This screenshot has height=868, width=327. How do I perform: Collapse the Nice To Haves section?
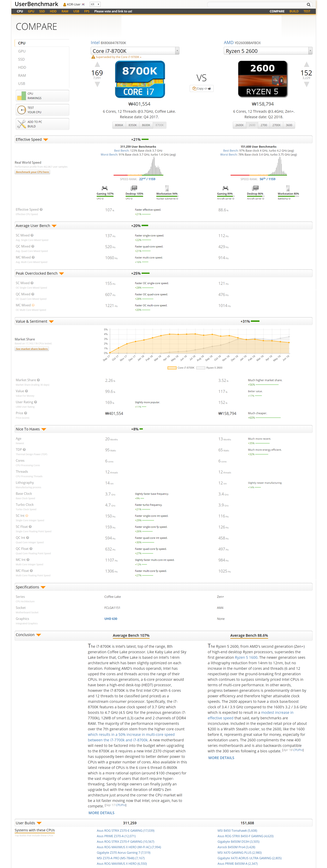(44, 430)
